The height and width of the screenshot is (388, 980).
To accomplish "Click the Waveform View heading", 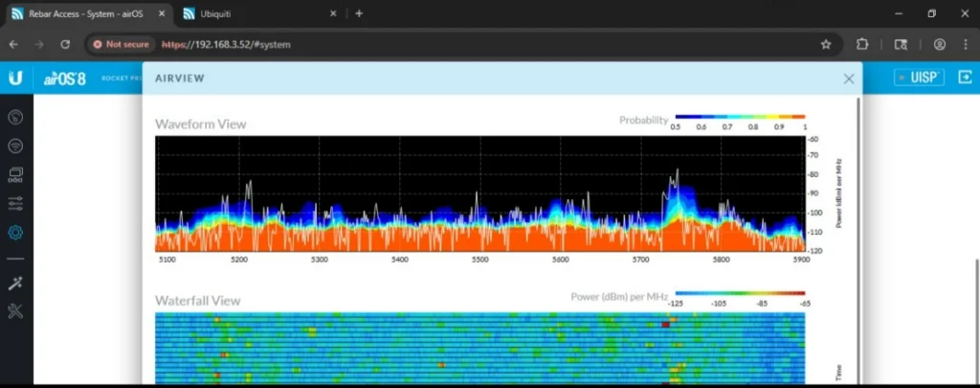I will coord(201,124).
